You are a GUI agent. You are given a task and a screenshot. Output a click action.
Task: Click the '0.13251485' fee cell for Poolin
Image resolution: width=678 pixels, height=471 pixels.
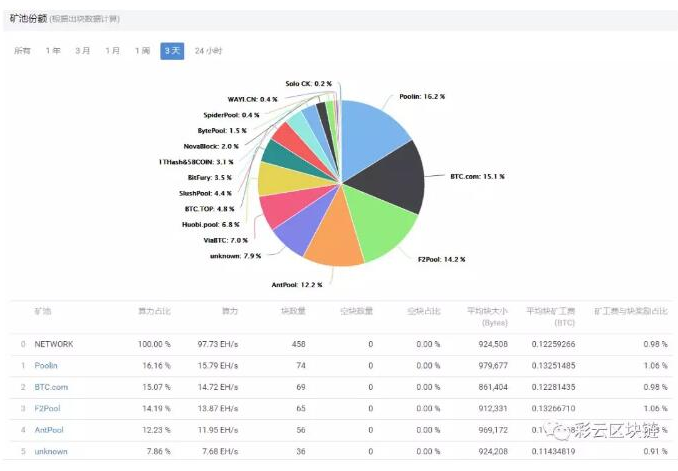pyautogui.click(x=553, y=365)
